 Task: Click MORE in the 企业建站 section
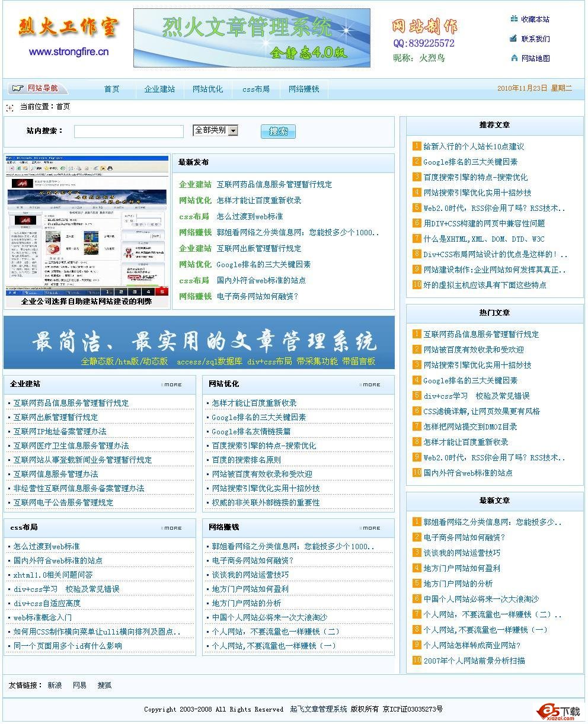click(x=172, y=384)
